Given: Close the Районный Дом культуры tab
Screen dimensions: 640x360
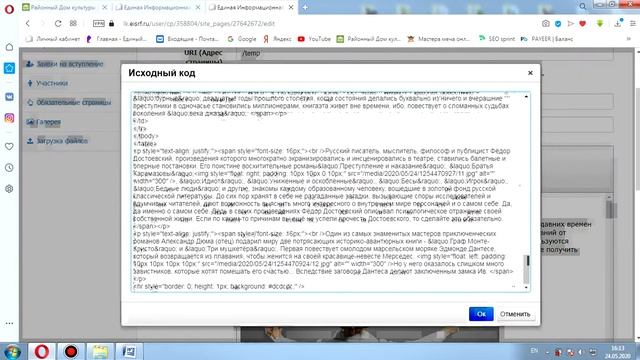Looking at the screenshot, I should tap(104, 7).
